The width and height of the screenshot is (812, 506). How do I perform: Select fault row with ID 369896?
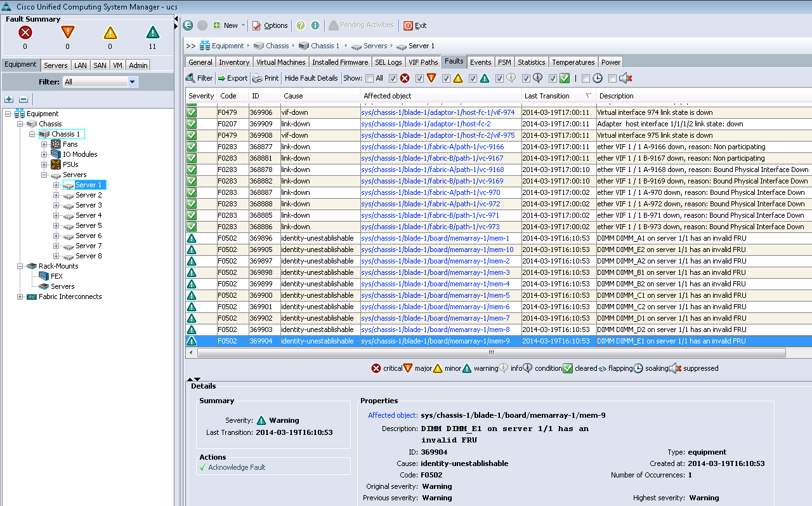(498, 238)
